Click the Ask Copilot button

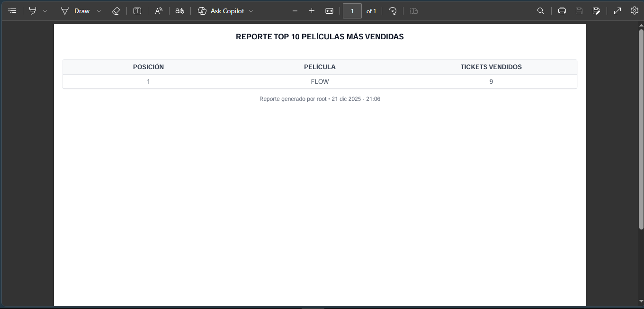221,11
